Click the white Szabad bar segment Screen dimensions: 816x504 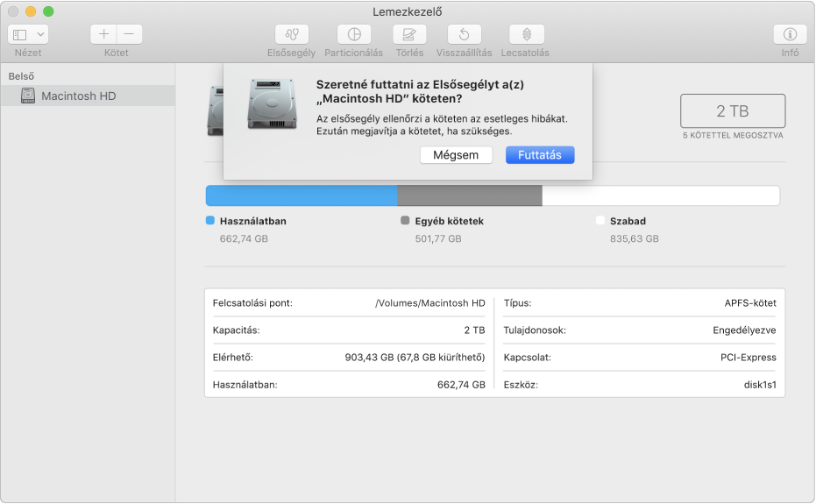pyautogui.click(x=661, y=195)
